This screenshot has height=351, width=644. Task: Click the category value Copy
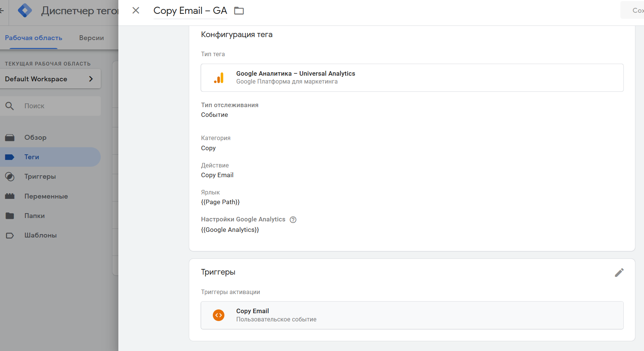tap(208, 148)
